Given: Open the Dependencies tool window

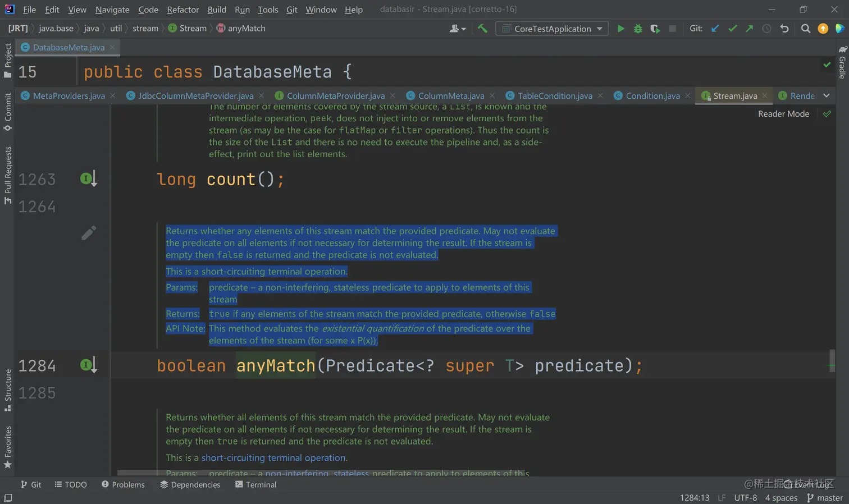Looking at the screenshot, I should [190, 485].
